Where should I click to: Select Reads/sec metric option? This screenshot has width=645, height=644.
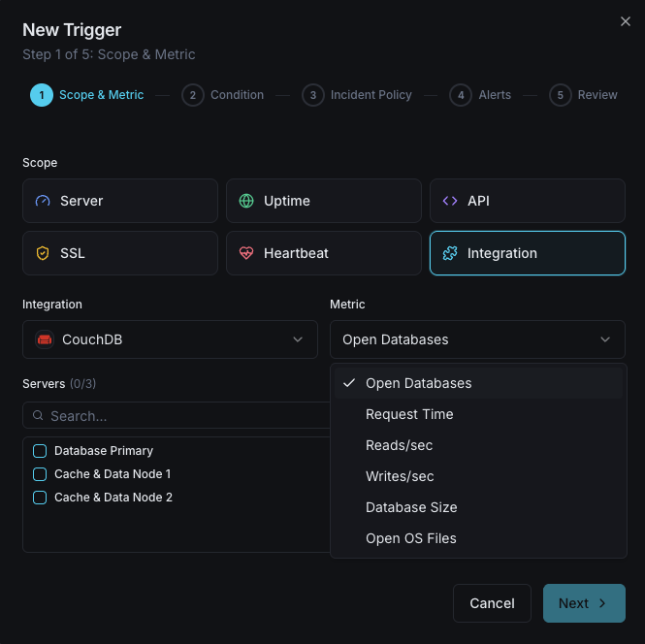click(399, 445)
